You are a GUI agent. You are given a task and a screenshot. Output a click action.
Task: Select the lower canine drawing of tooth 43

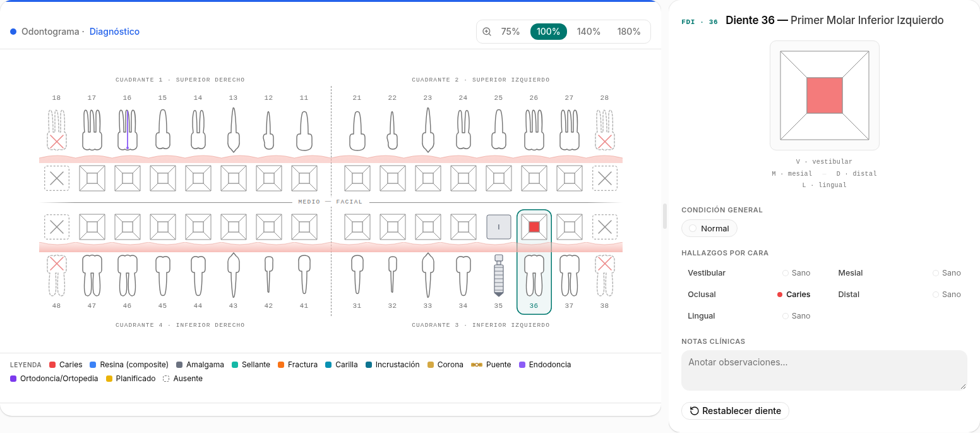coord(234,276)
